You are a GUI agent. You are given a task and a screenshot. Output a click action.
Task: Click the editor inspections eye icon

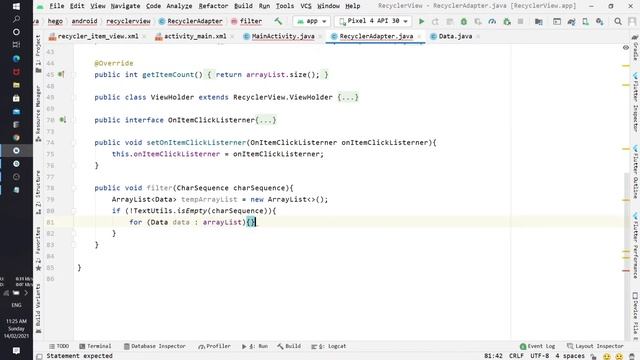click(x=626, y=48)
